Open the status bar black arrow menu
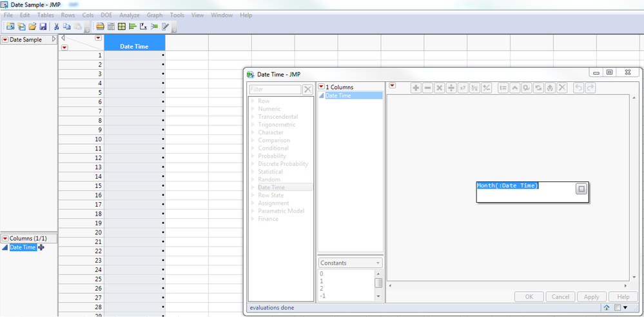 point(625,307)
